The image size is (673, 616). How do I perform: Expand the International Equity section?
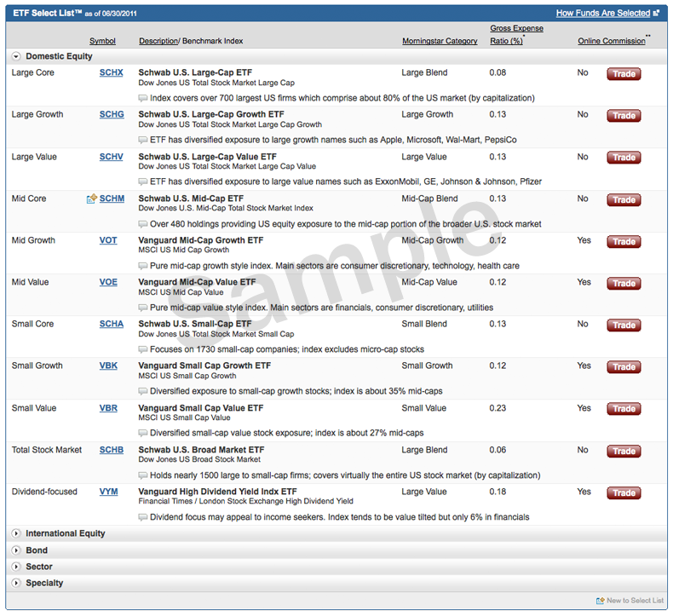pos(16,533)
